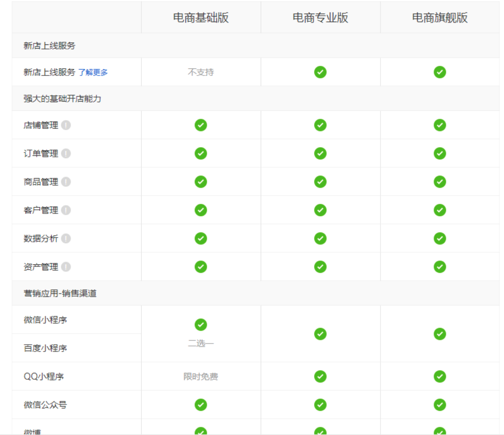Click the 商品管理 row label
This screenshot has height=435, width=504.
tap(41, 182)
